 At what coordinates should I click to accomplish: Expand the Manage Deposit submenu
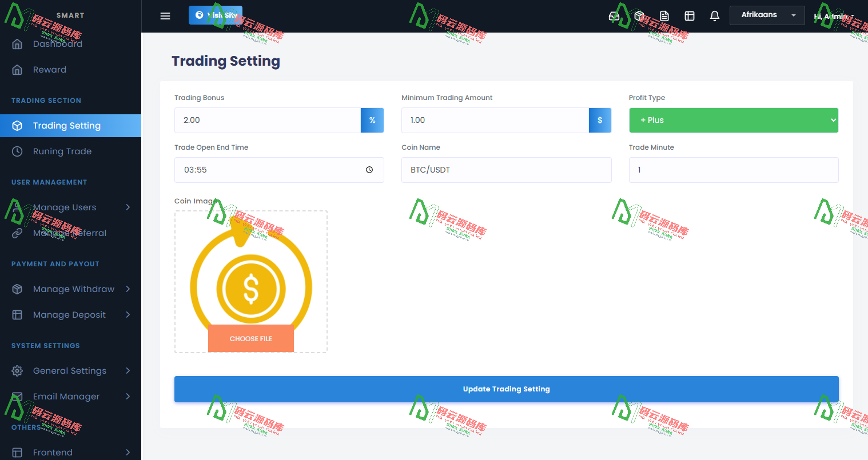[128, 315]
